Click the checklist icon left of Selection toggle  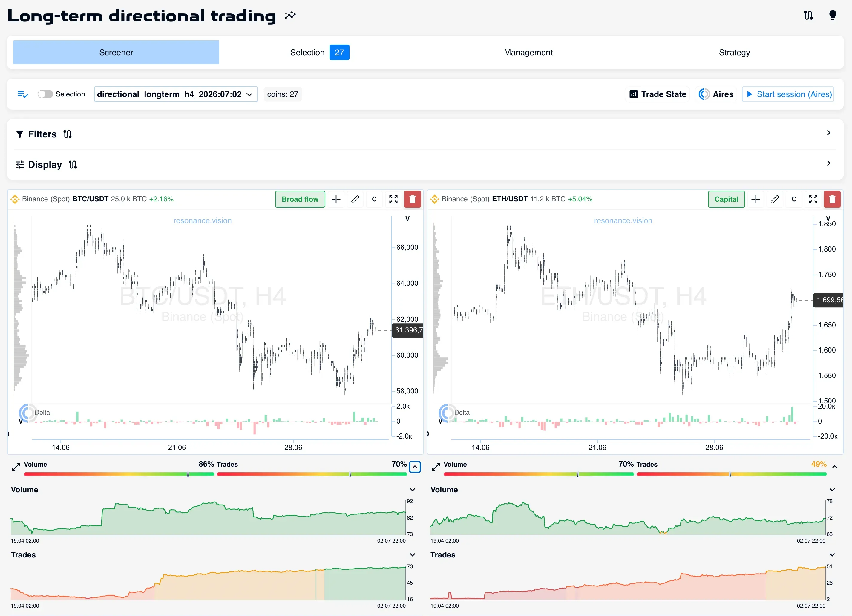(x=22, y=94)
